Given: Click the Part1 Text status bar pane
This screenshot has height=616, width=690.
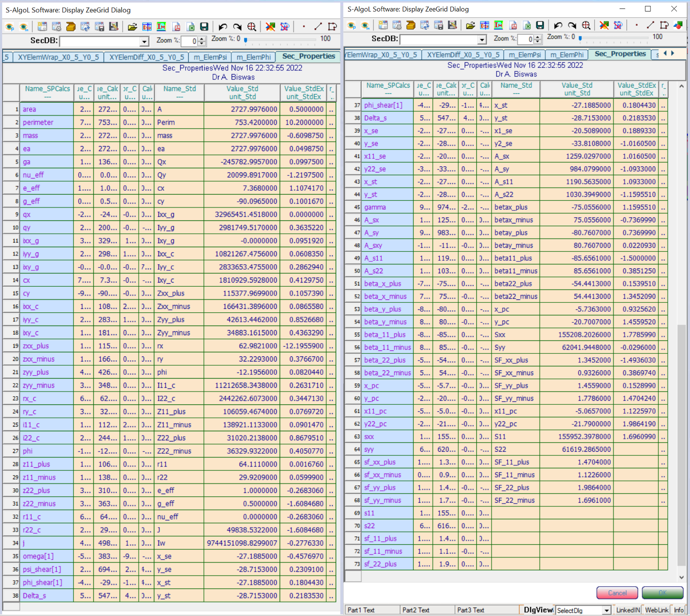Looking at the screenshot, I should click(372, 610).
